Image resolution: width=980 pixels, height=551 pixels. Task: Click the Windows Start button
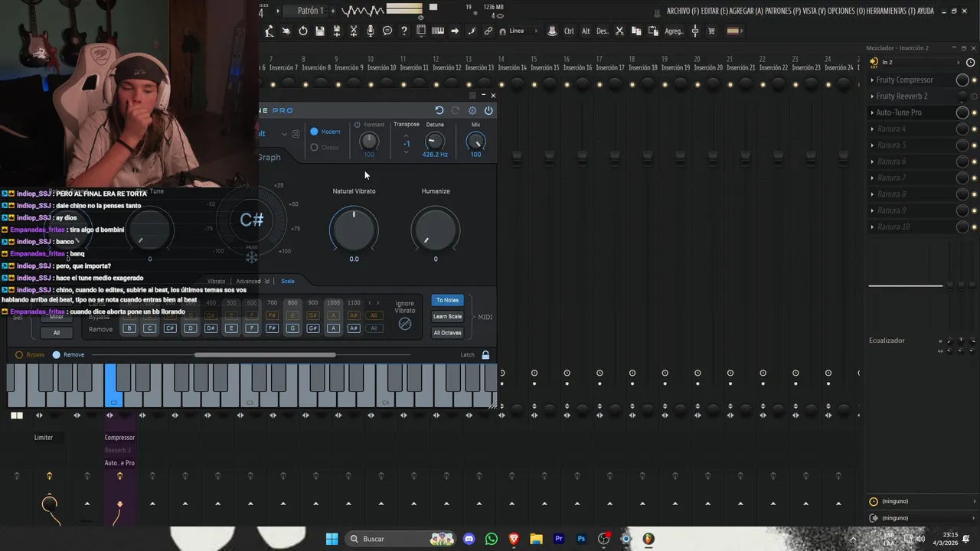[332, 539]
